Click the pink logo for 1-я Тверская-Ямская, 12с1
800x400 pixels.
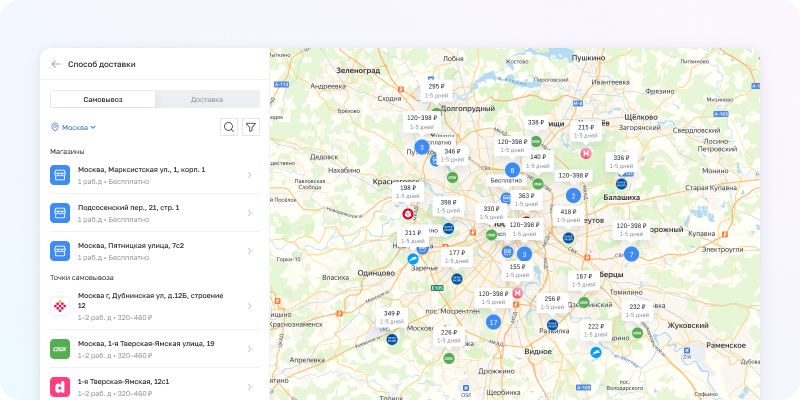(60, 387)
